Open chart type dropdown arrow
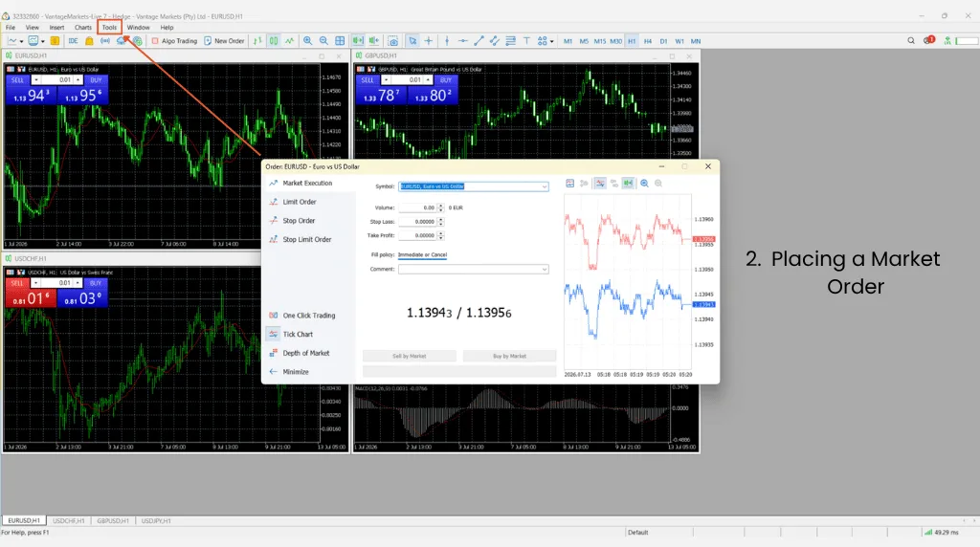 (x=21, y=42)
